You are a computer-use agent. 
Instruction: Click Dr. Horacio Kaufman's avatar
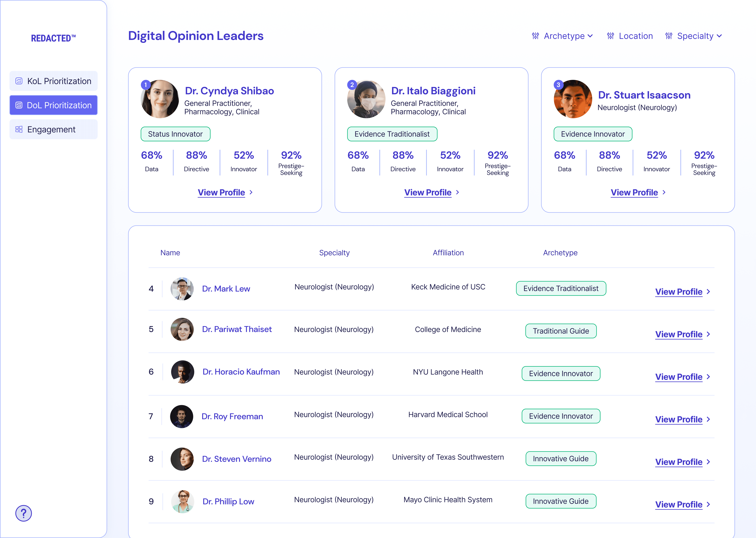point(182,372)
